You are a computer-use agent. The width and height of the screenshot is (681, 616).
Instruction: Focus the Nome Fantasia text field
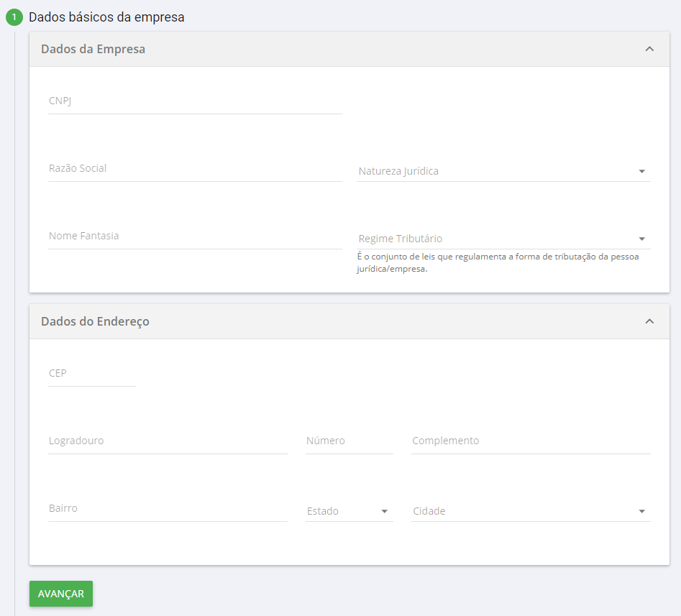(194, 236)
